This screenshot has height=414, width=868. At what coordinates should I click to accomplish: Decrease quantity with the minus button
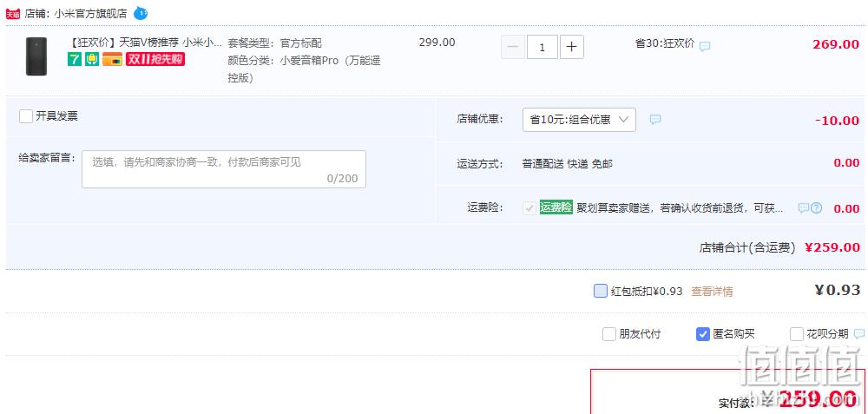click(513, 47)
